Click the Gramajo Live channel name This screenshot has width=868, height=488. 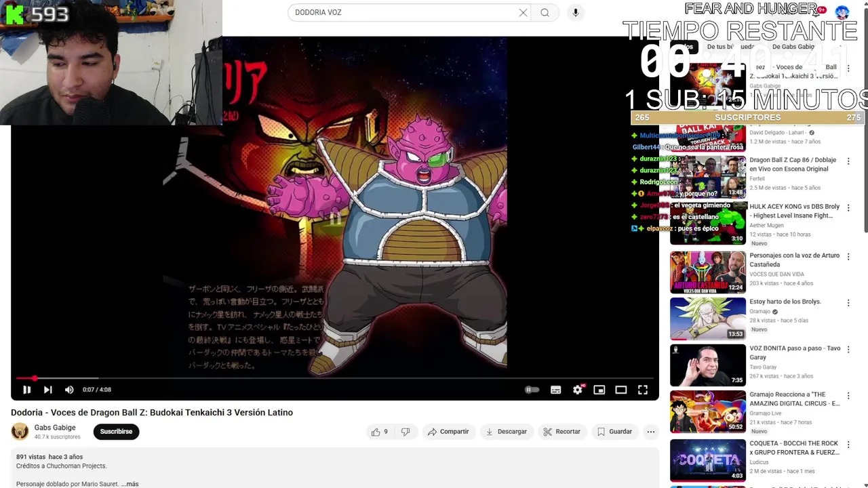(x=766, y=413)
